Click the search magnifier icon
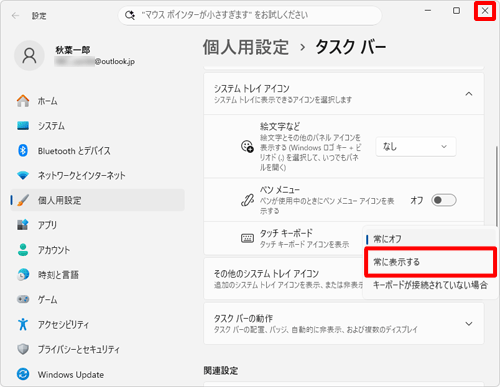This screenshot has width=500, height=387. tap(130, 15)
